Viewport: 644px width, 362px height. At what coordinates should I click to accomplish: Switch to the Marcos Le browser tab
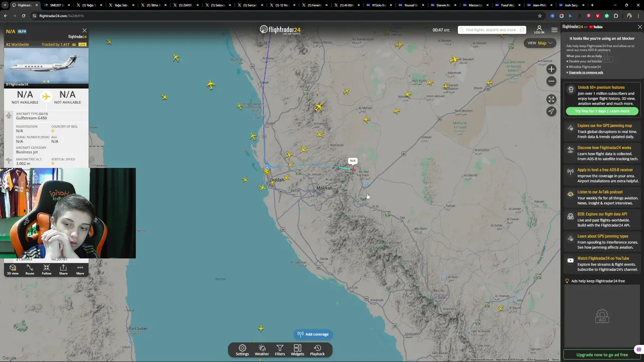(x=474, y=5)
